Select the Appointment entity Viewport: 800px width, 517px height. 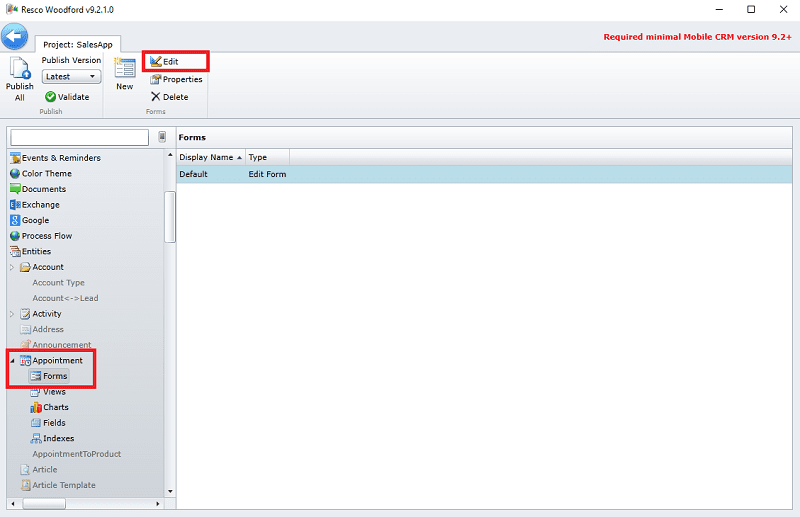pyautogui.click(x=51, y=361)
